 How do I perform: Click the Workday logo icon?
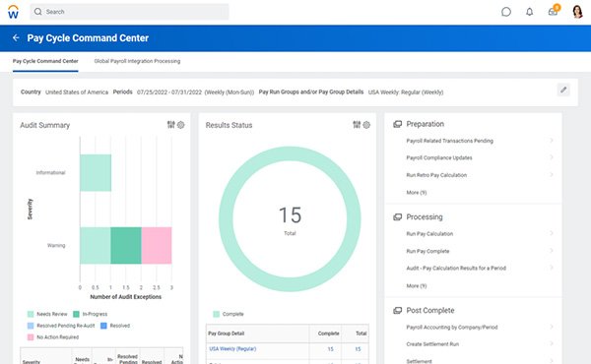click(x=13, y=12)
